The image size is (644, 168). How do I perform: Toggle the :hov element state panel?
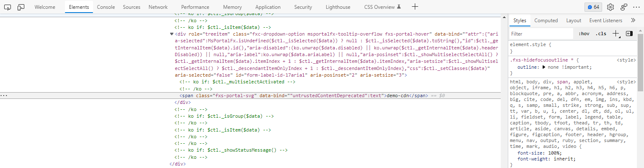pyautogui.click(x=584, y=34)
